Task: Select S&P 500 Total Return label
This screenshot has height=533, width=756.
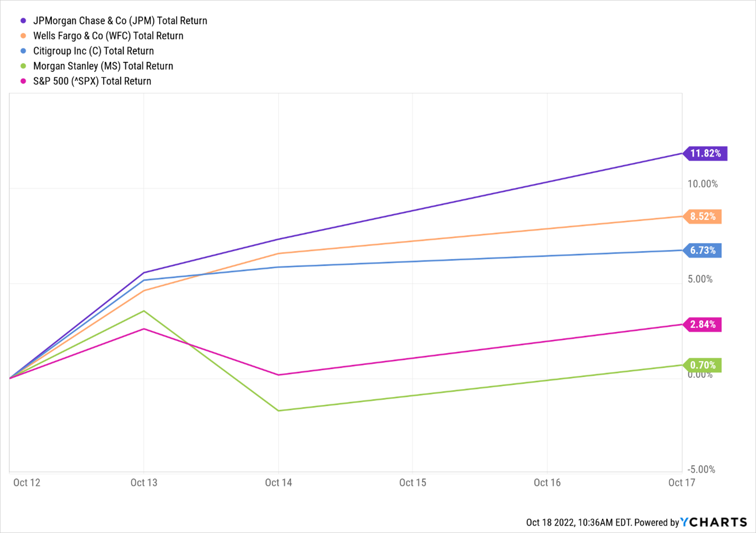Action: point(92,81)
